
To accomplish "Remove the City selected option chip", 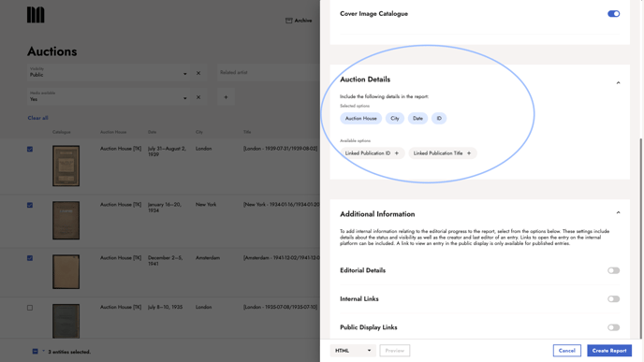I will 395,118.
